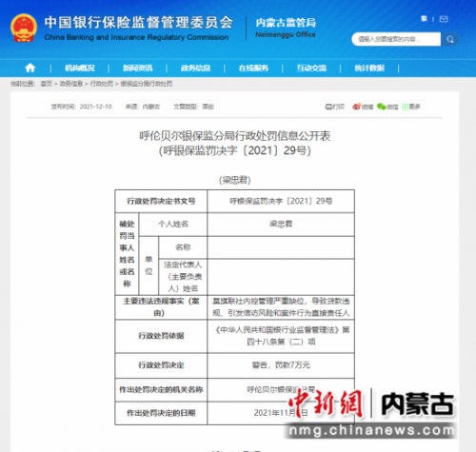This screenshot has width=476, height=452.
Task: Click the 首页 breadcrumb link
Action: (47, 84)
